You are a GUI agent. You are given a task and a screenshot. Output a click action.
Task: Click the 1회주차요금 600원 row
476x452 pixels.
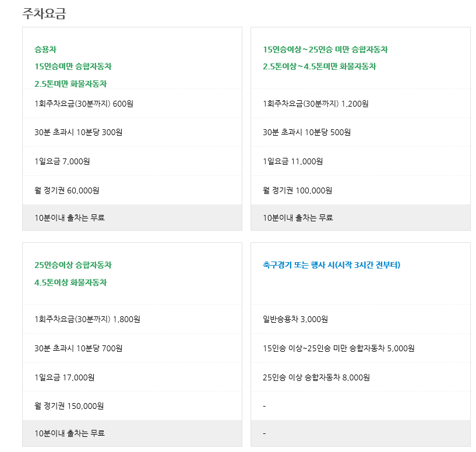pos(84,104)
